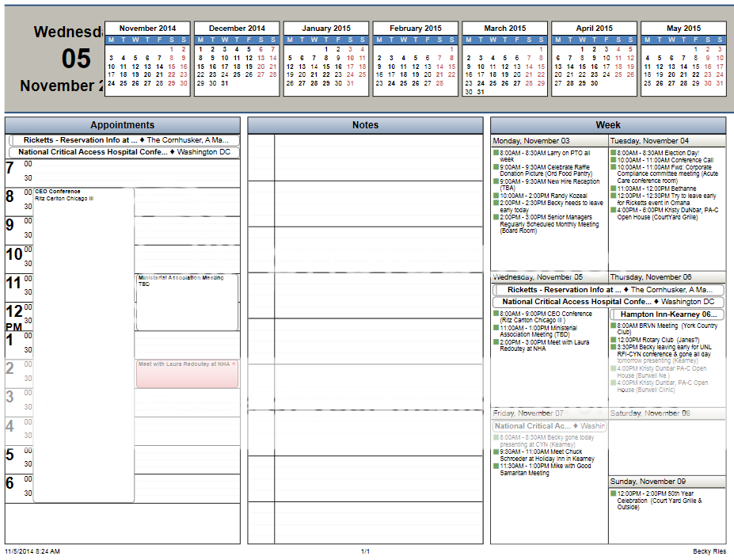Select green icon by Meet Chuck Schroeder event
Screen dimensions: 734x560
[496, 452]
